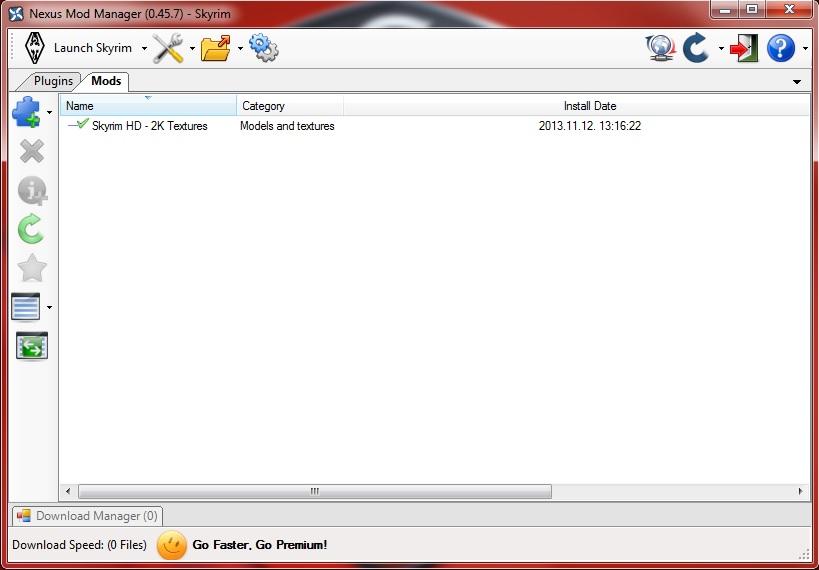Click the grey star endorse icon
Image resolution: width=819 pixels, height=570 pixels.
(32, 267)
